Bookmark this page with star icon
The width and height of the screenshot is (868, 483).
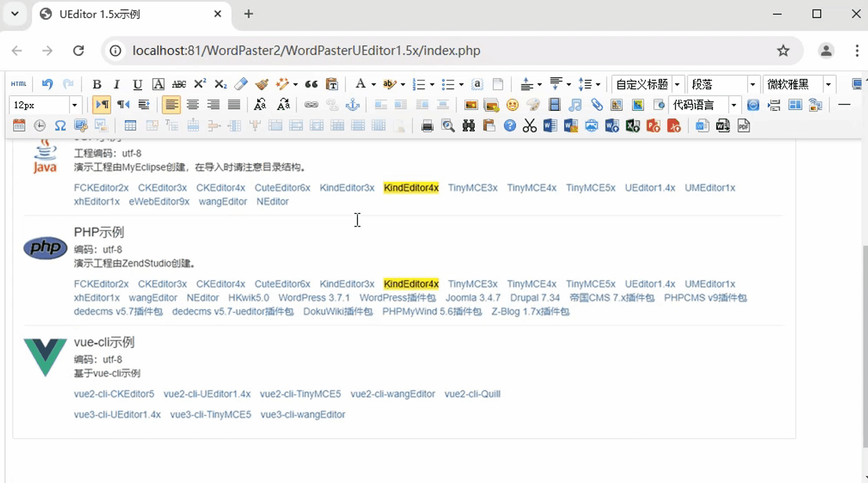tap(784, 50)
